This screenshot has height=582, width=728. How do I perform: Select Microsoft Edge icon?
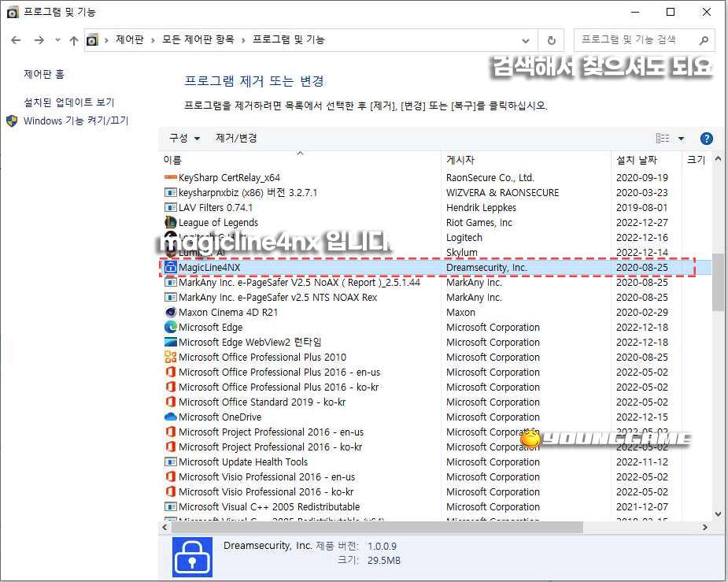(171, 327)
